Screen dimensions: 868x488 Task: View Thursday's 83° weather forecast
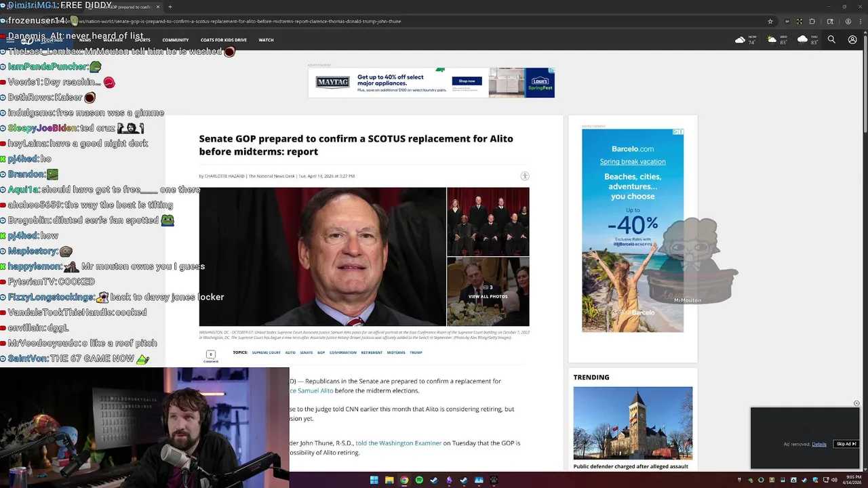pos(808,40)
